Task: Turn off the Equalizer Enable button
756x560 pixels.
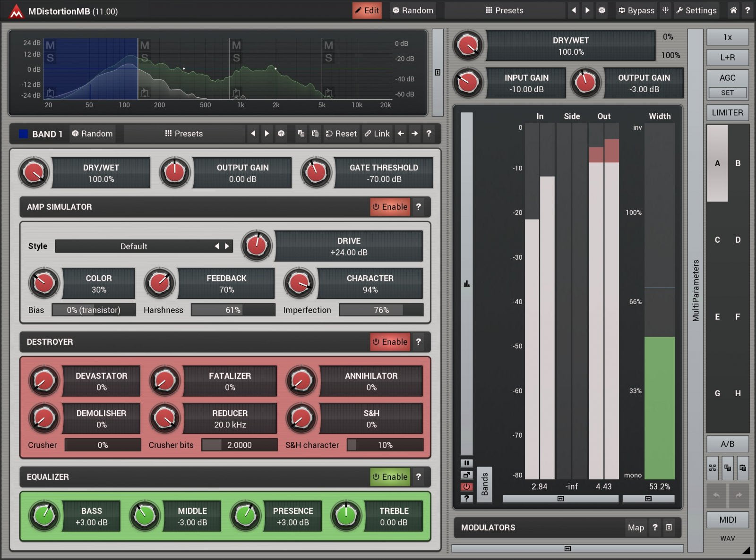Action: 390,477
